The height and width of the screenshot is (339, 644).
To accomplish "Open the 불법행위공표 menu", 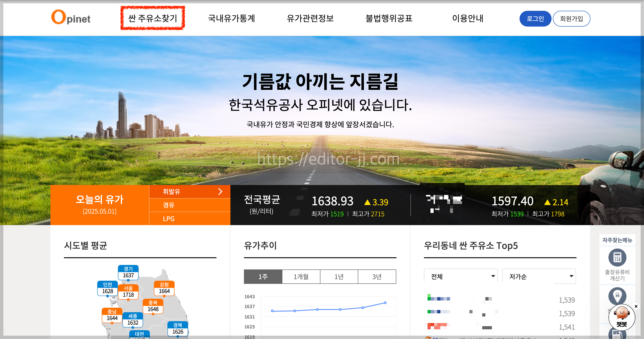I will pos(389,18).
